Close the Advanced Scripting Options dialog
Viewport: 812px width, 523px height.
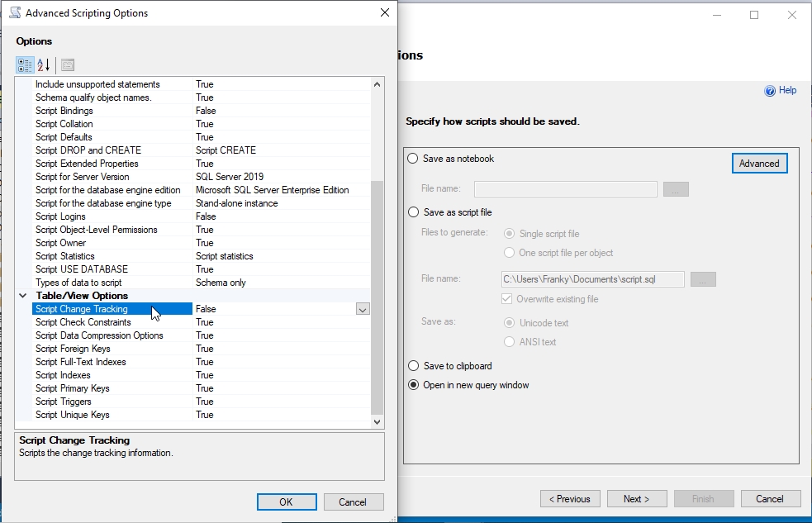[x=384, y=13]
